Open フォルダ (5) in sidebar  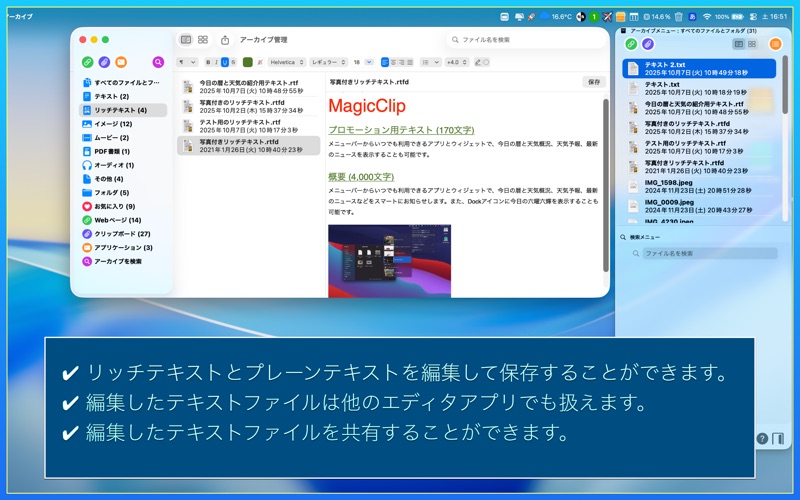pyautogui.click(x=123, y=192)
